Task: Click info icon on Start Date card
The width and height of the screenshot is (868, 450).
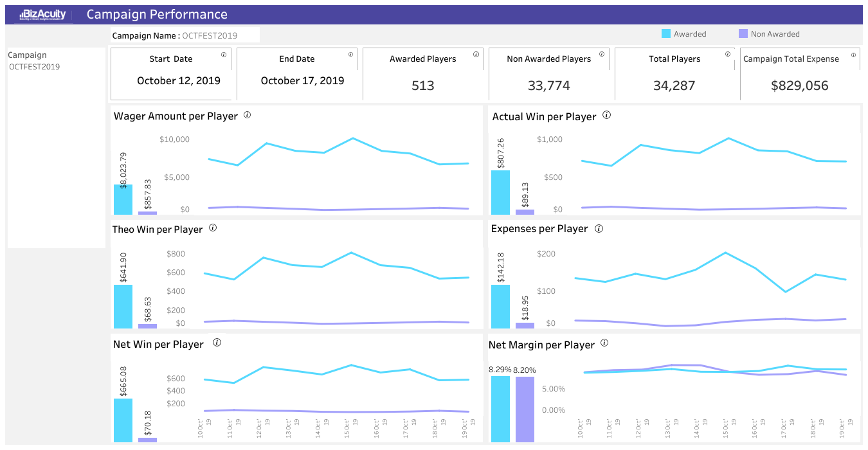Action: (x=224, y=55)
